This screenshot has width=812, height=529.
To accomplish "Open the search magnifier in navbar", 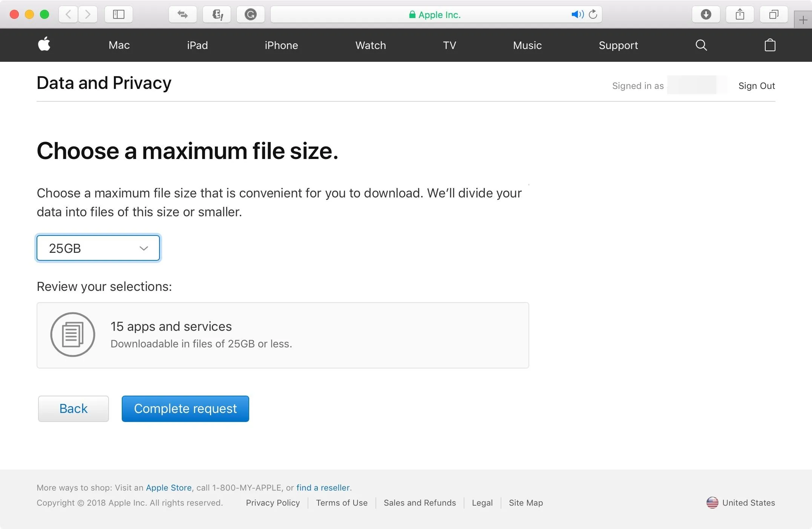I will 701,45.
